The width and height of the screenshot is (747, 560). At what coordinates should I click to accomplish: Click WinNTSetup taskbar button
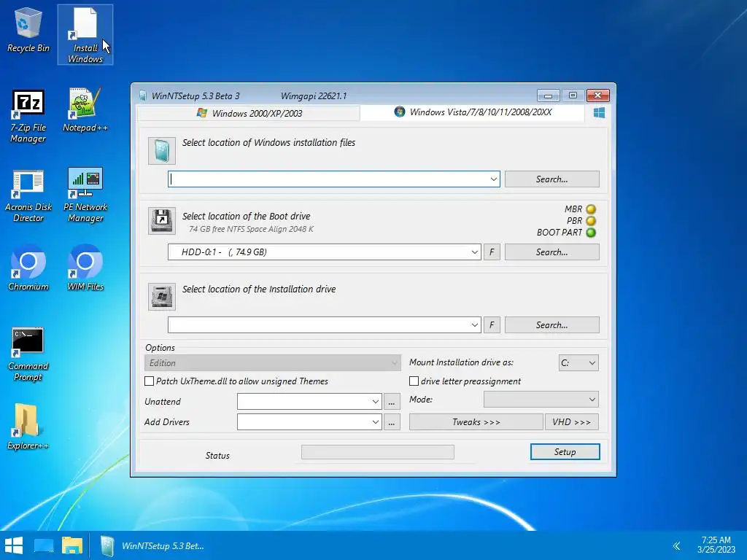tap(152, 545)
